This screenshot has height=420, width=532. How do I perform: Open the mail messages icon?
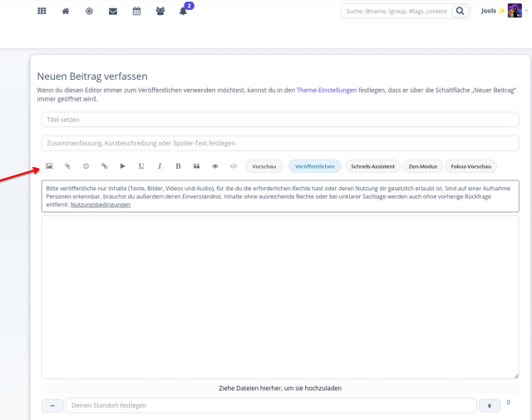coord(113,12)
